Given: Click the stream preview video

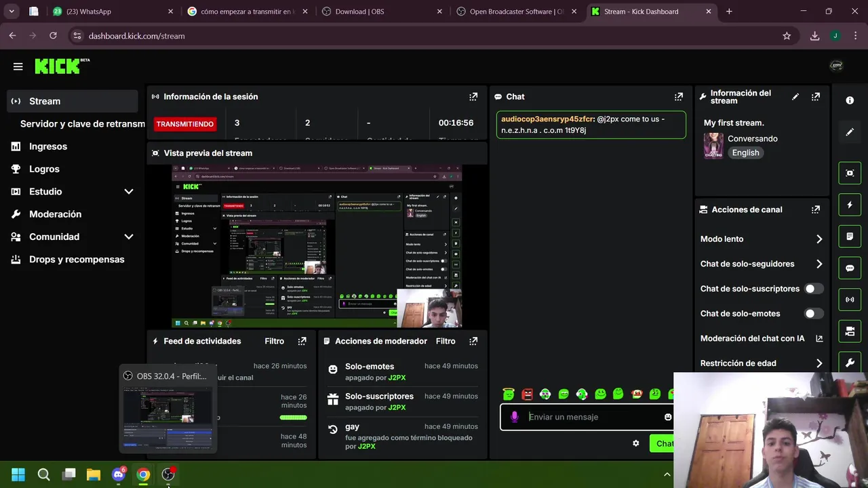Looking at the screenshot, I should (x=317, y=246).
